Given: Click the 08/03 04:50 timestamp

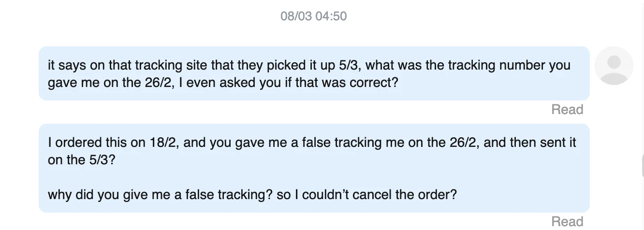Looking at the screenshot, I should click(x=314, y=16).
